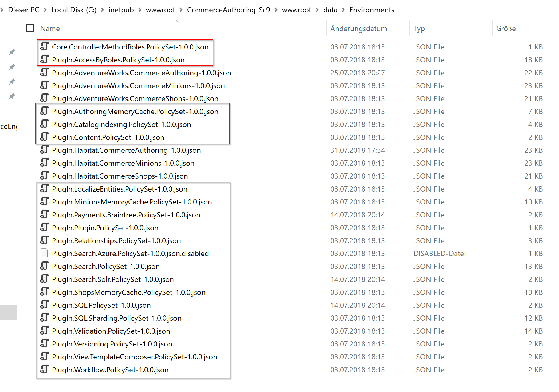Tick the select-all checkbox beside Name
The width and height of the screenshot is (559, 392).
(30, 28)
